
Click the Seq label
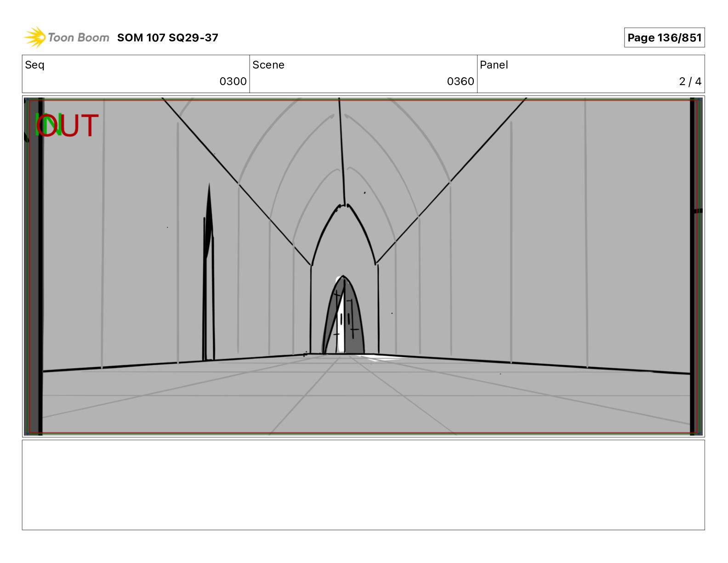[x=35, y=65]
